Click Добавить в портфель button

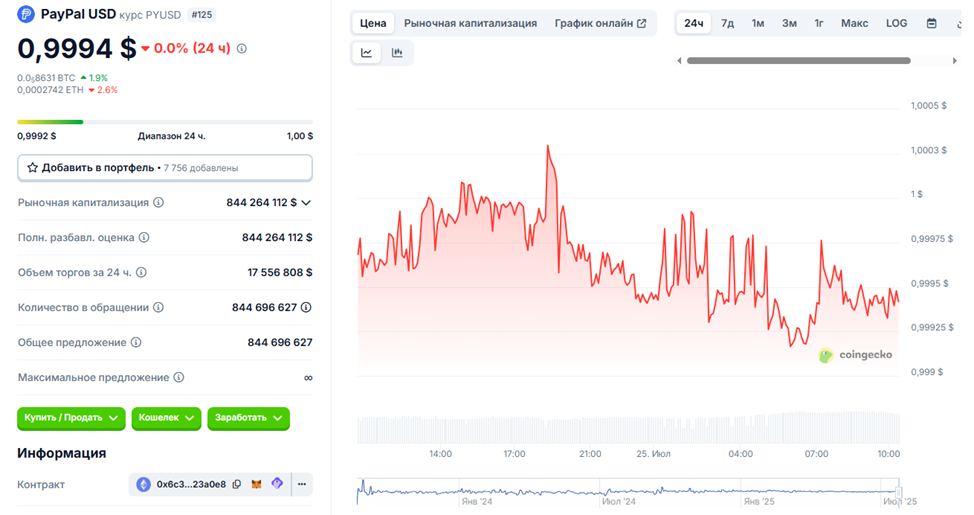pyautogui.click(x=165, y=168)
